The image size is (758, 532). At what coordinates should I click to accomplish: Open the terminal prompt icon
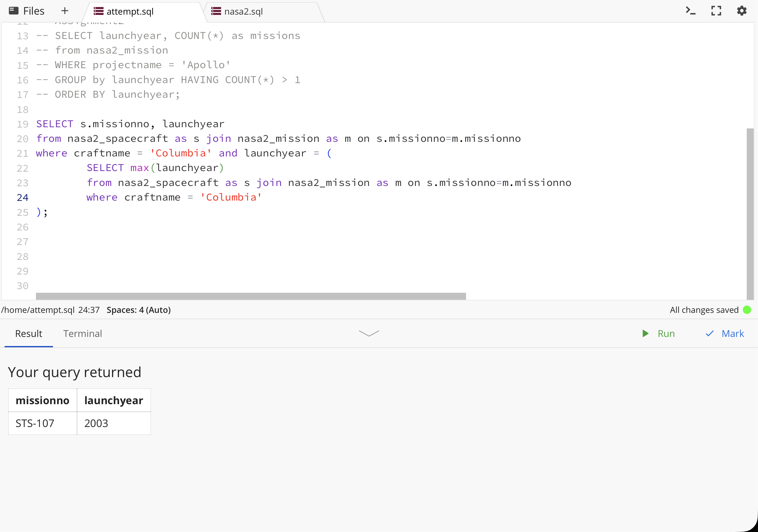tap(690, 11)
